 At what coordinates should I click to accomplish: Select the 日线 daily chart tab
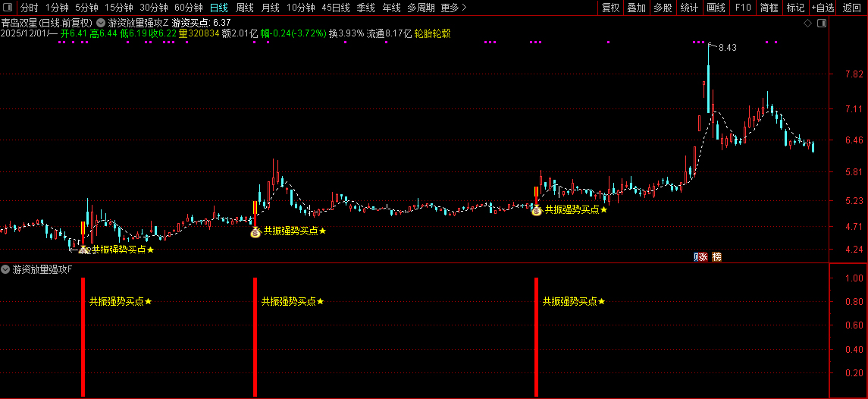tap(218, 8)
